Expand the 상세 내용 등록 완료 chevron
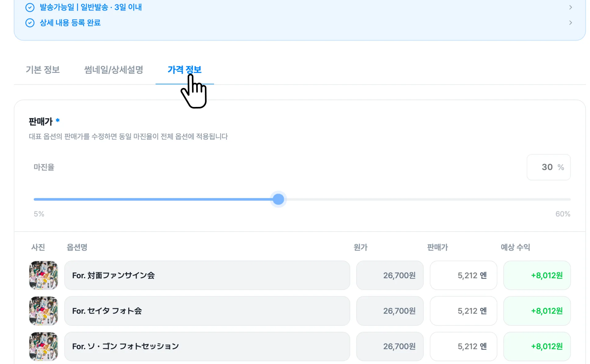 point(570,23)
